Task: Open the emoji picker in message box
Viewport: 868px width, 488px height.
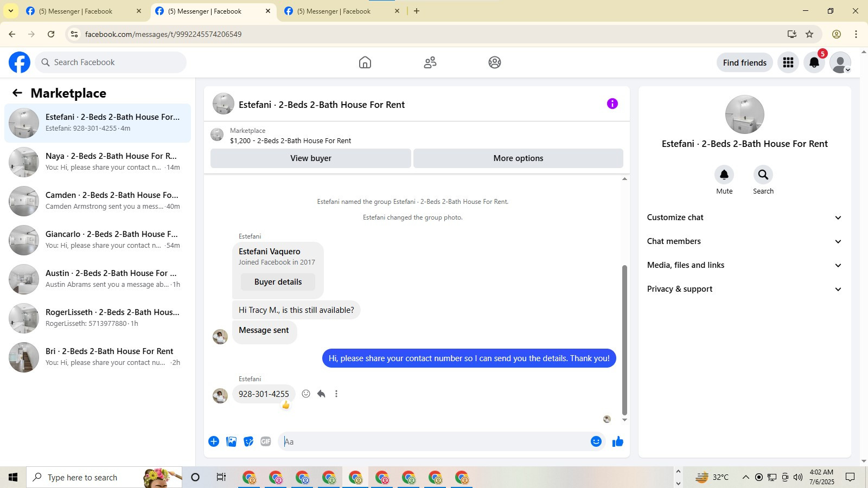Action: pyautogui.click(x=596, y=441)
